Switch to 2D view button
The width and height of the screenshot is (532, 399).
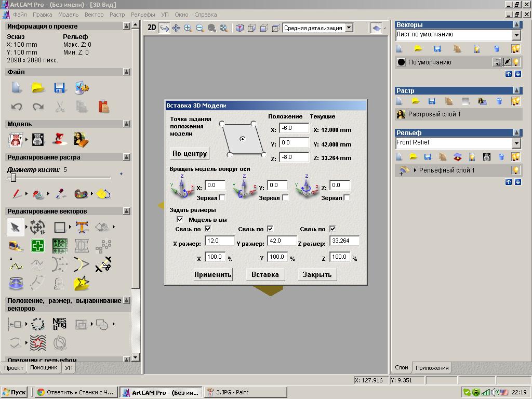(152, 28)
